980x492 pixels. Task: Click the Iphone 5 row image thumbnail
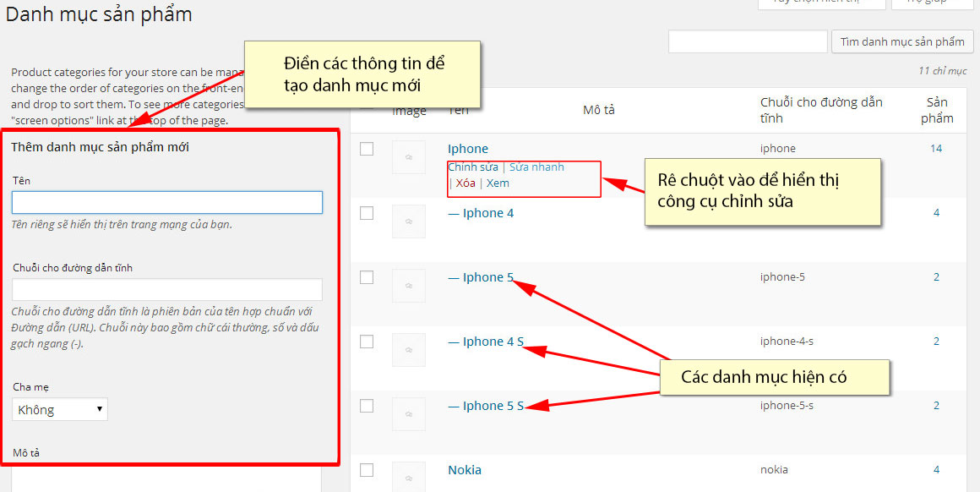pos(409,286)
